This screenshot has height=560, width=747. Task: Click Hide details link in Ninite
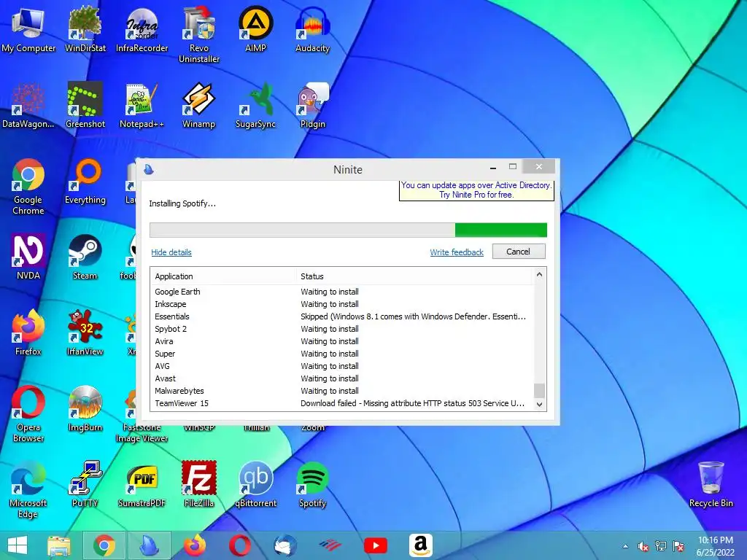tap(171, 252)
